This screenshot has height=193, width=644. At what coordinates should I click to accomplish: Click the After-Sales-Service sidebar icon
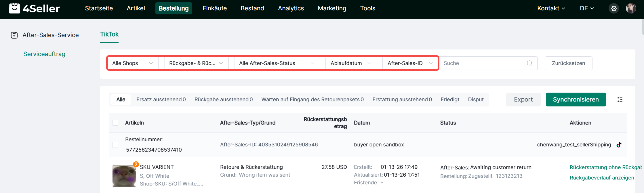[x=14, y=35]
